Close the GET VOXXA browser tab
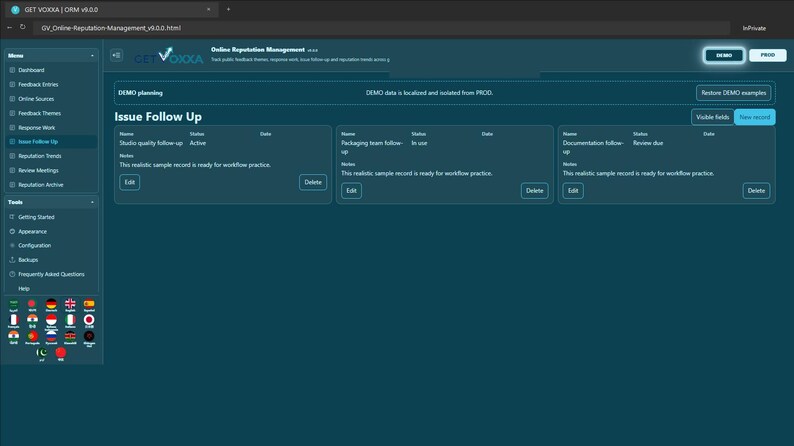Screen dimensions: 794x446 click(208, 9)
